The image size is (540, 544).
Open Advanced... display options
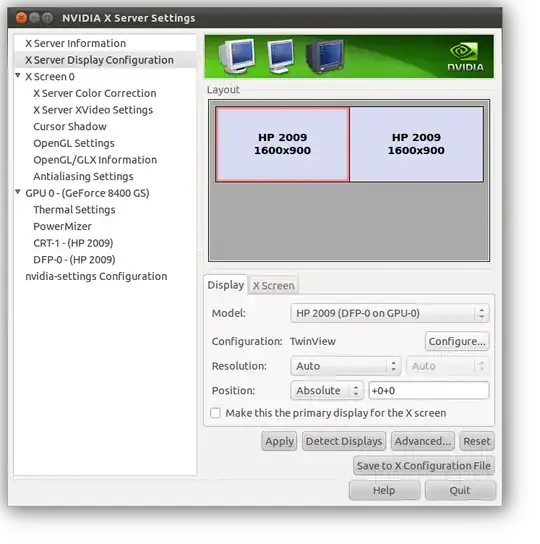(423, 441)
